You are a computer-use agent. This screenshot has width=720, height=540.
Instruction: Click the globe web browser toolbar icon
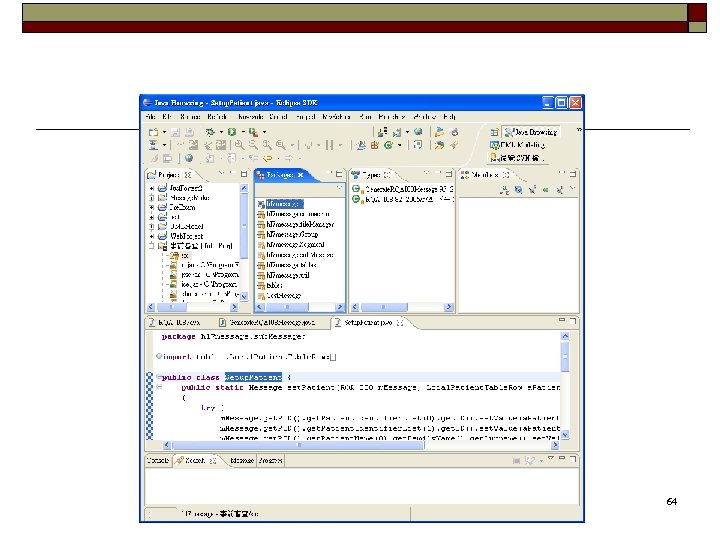pos(189,158)
